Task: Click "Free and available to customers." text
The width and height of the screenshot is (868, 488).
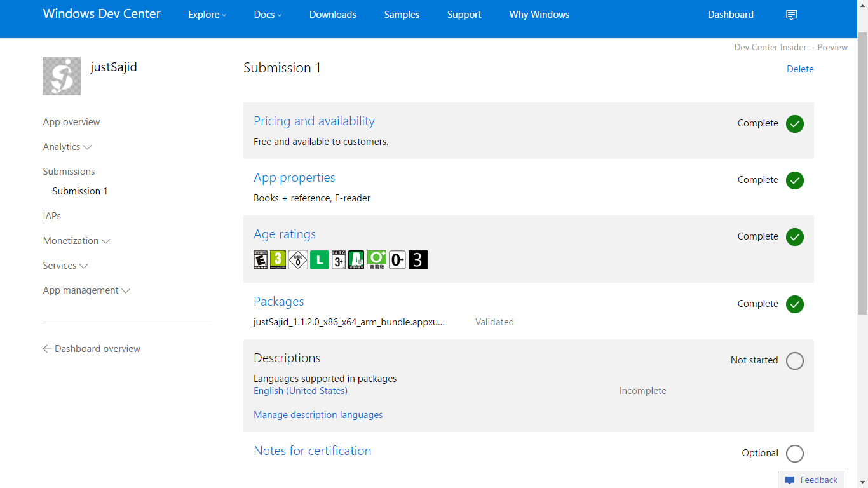Action: click(321, 142)
